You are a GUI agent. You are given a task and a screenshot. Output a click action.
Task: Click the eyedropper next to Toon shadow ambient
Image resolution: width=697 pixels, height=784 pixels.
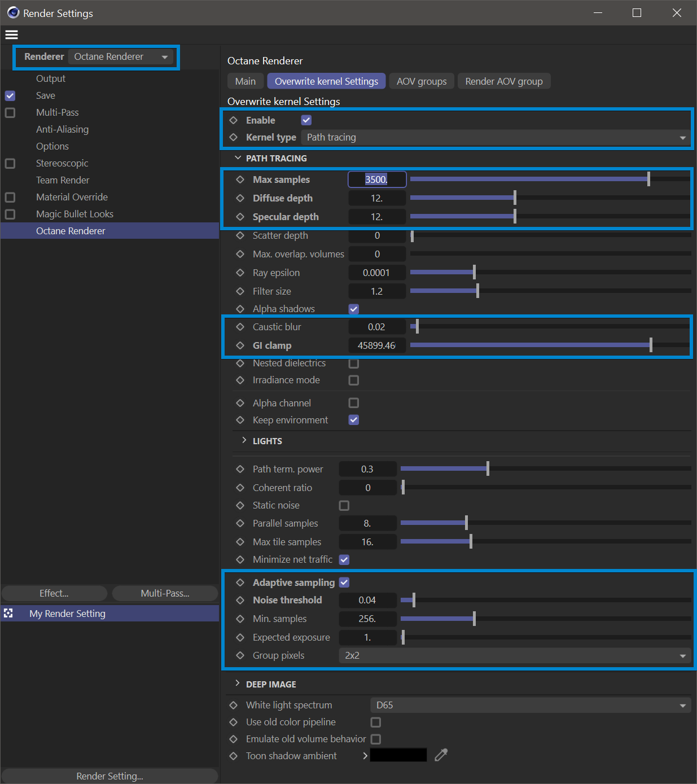[x=441, y=755]
